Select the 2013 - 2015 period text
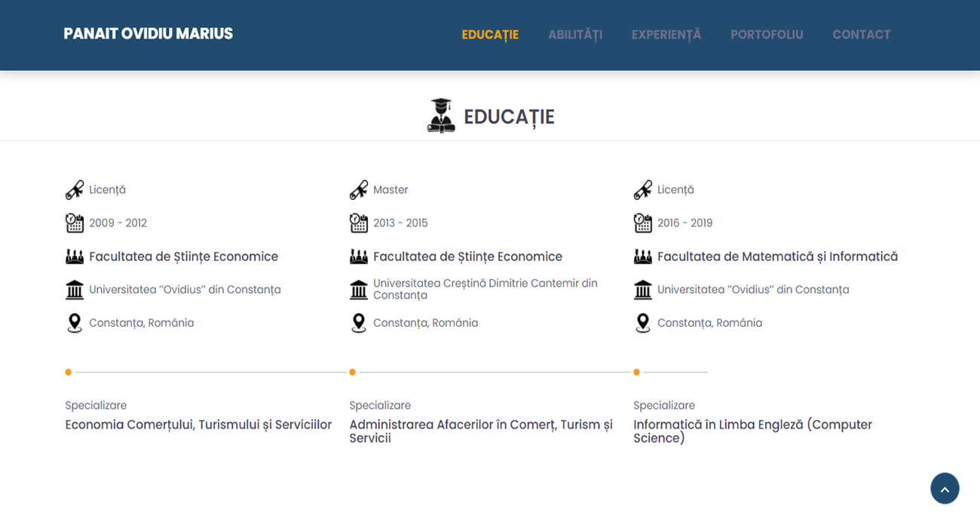Viewport: 980px width, 528px height. [400, 223]
